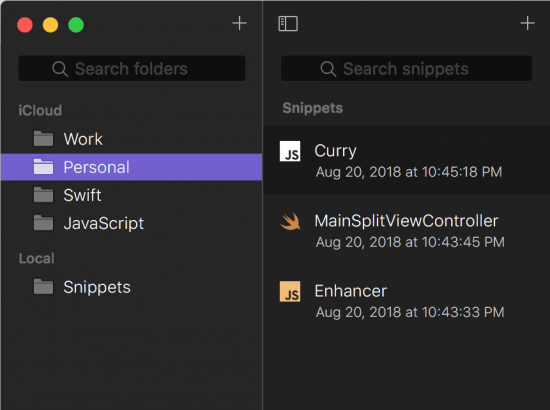Click the magnifier in Search snippets
The width and height of the screenshot is (550, 410).
coord(328,69)
